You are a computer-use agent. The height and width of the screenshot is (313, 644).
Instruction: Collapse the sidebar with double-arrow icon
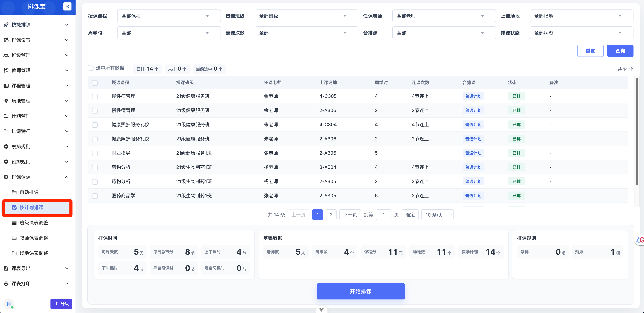point(67,6)
